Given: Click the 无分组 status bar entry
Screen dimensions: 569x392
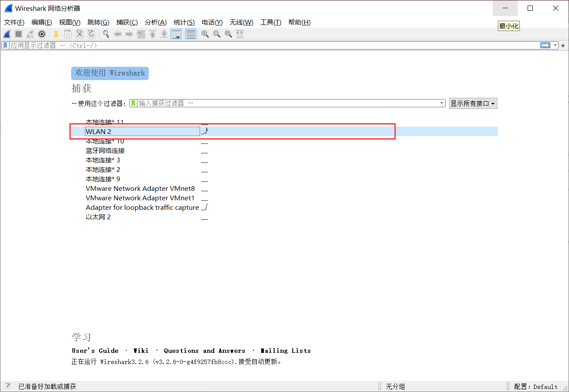Looking at the screenshot, I should (395, 386).
